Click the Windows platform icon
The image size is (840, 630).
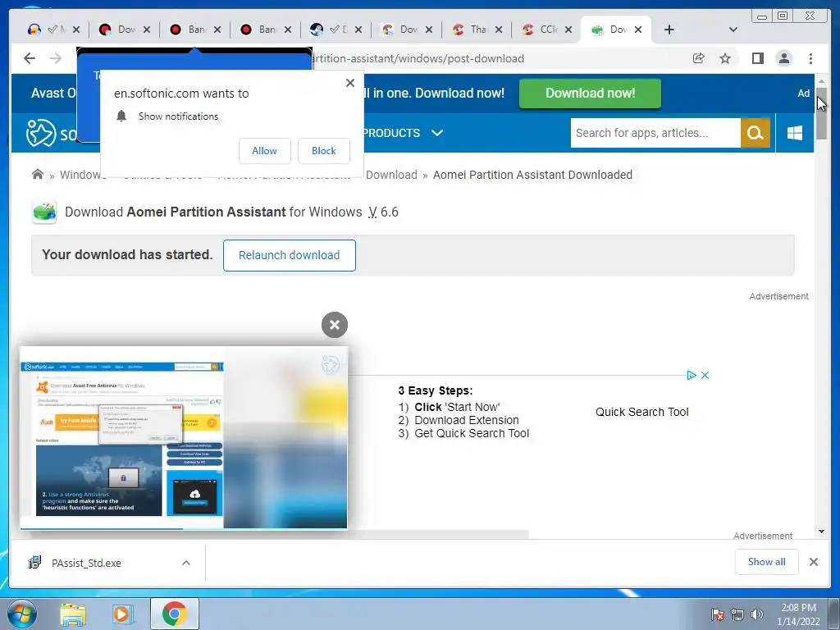pos(795,133)
